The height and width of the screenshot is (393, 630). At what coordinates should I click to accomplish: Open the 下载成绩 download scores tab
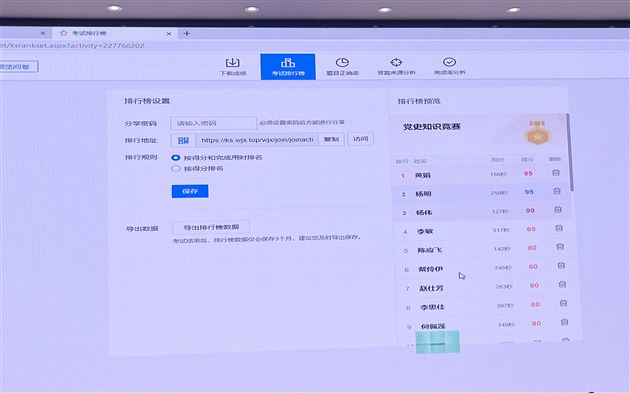[233, 67]
